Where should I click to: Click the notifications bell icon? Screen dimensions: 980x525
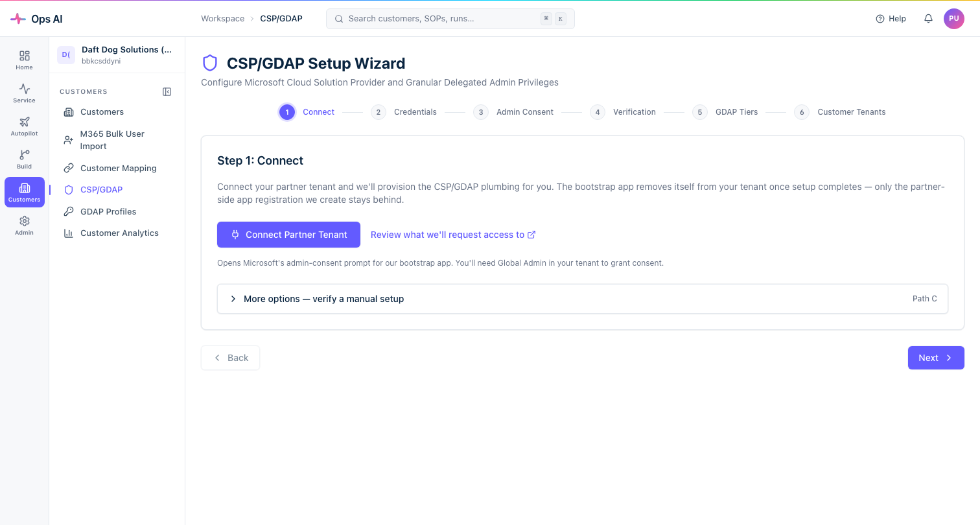(x=928, y=19)
